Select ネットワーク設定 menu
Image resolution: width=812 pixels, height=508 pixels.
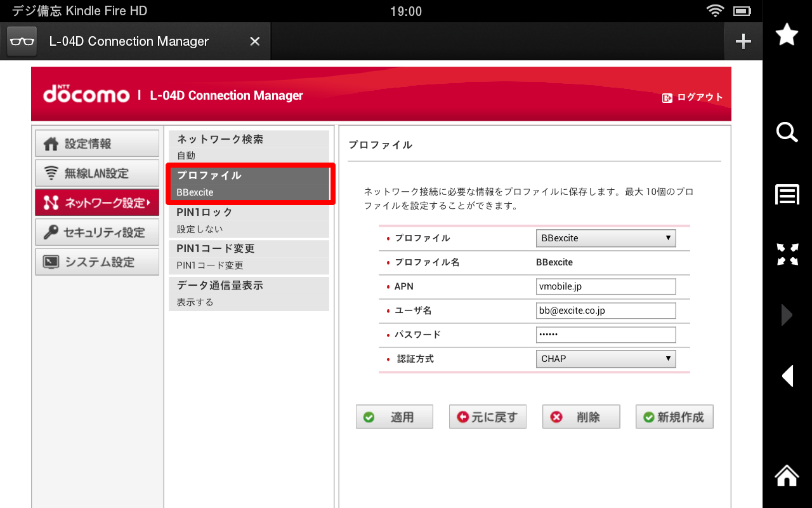coord(97,203)
